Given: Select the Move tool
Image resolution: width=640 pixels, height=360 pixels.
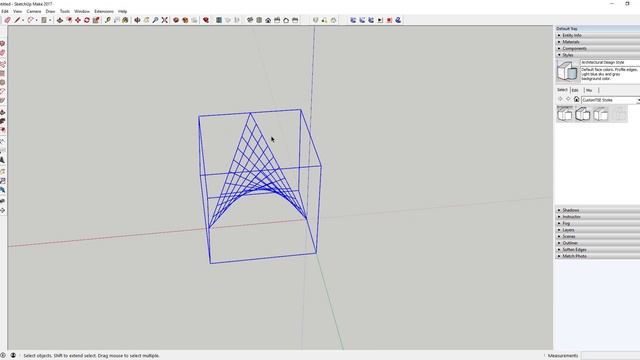Looking at the screenshot, I should point(78,20).
